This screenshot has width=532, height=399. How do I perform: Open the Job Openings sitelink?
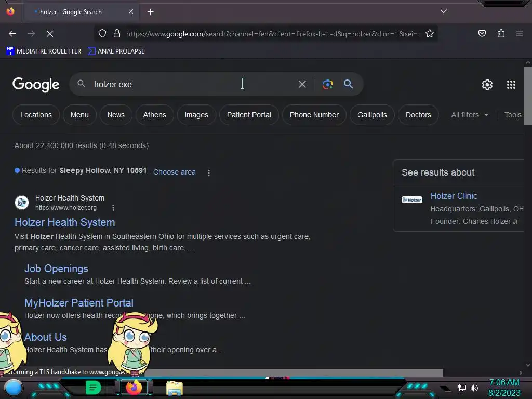(x=56, y=269)
